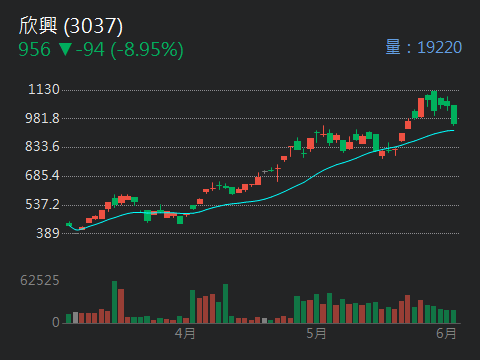
Task: Click the 685.4 price axis label
Action: [x=42, y=175]
